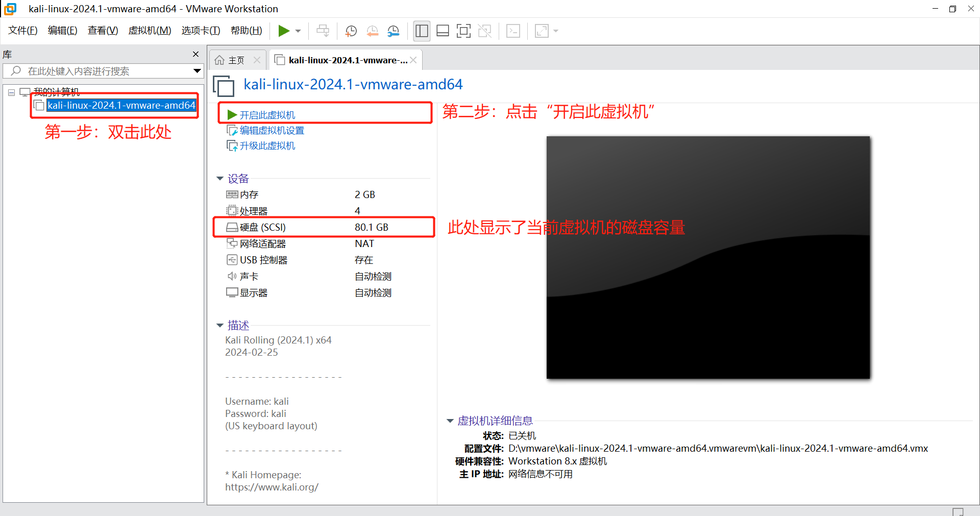Click the Send Ctrl+Alt+Del toolbar icon
Screen dimensions: 980x516
pos(323,31)
